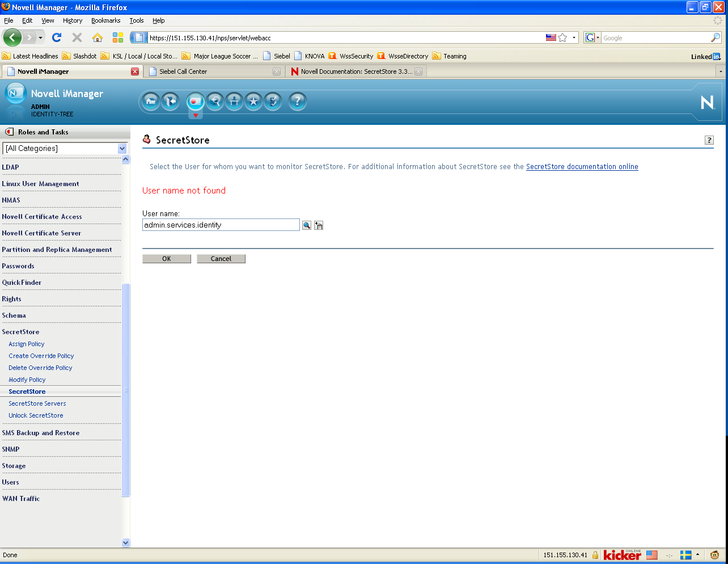Bookmark this page with star icon
Screen dimensions: 728x564
pos(562,37)
